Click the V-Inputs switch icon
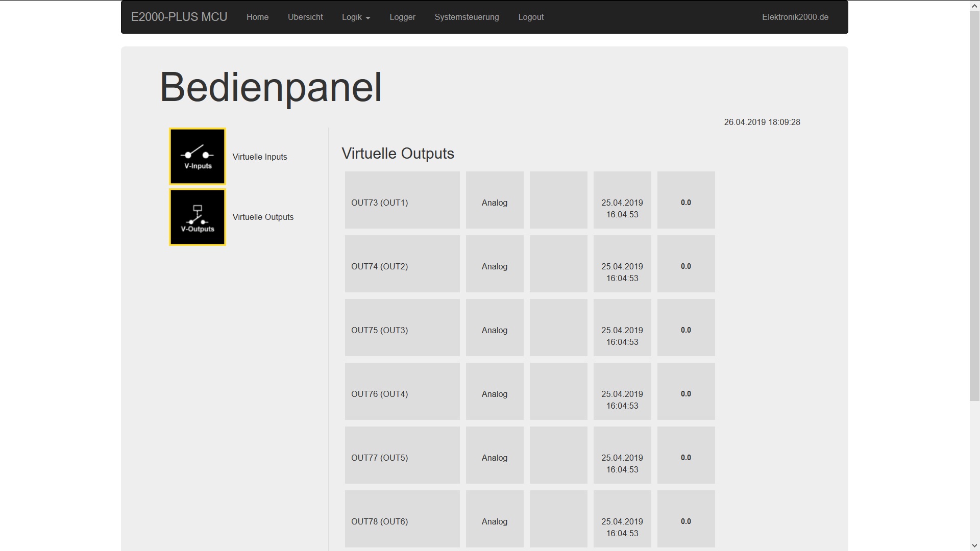Image resolution: width=980 pixels, height=551 pixels. [198, 156]
